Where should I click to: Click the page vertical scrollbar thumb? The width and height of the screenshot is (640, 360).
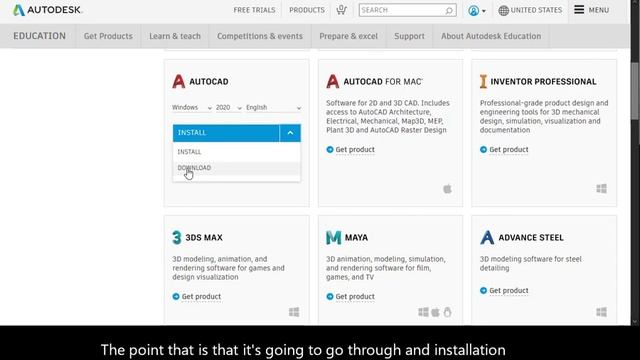point(635,91)
